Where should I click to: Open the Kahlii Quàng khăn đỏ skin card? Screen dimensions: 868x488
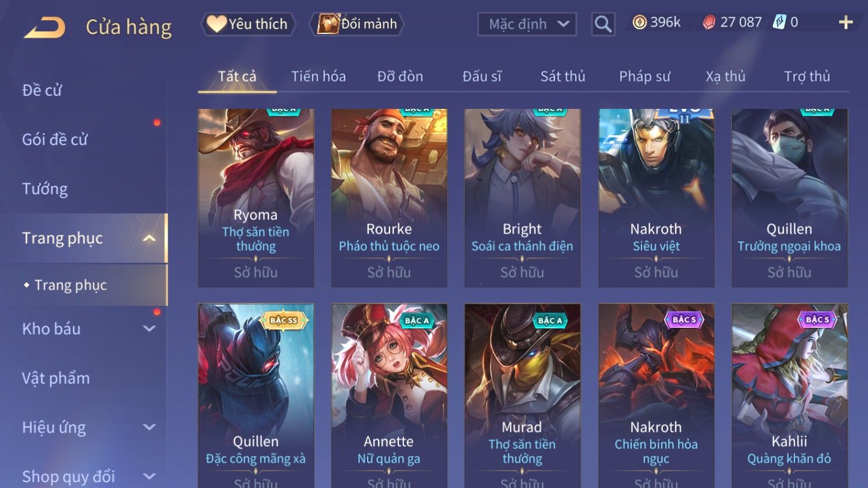click(790, 396)
